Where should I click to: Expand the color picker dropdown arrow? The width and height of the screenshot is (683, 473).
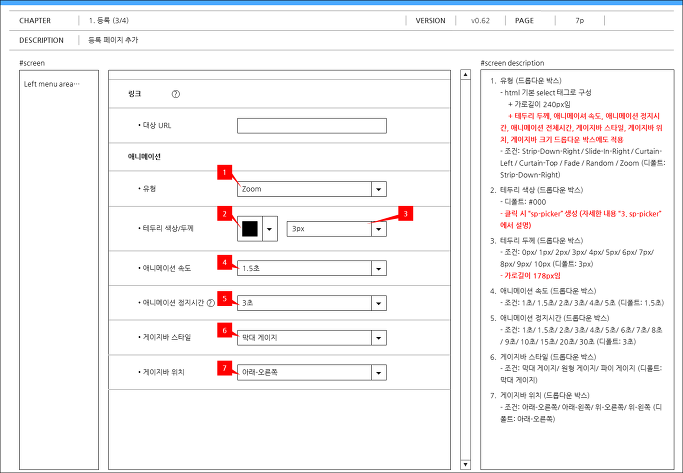click(x=270, y=229)
